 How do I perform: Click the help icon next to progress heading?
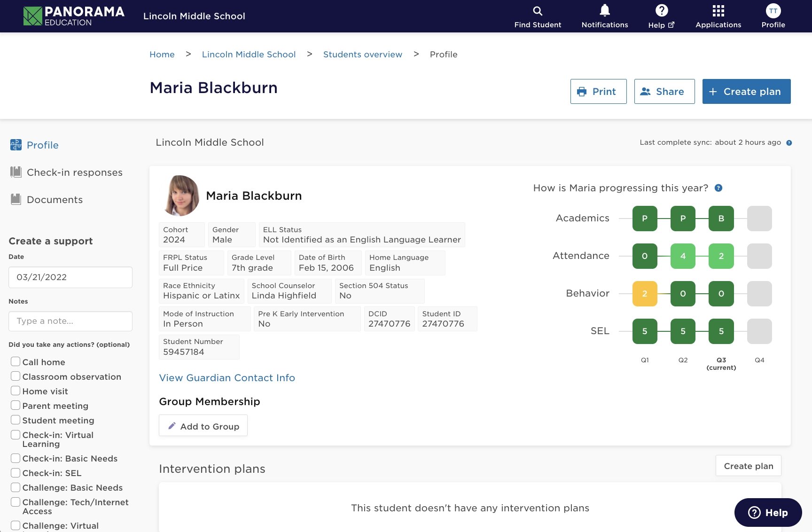[x=718, y=188]
